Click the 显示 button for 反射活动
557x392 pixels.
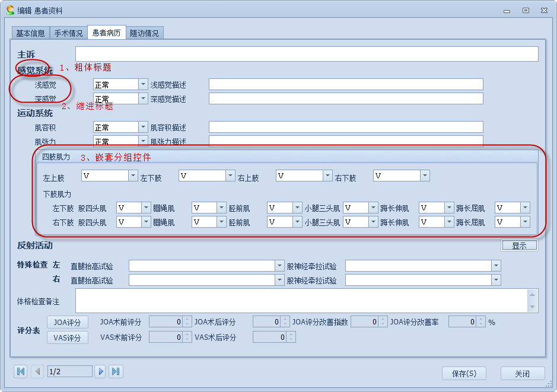click(520, 246)
